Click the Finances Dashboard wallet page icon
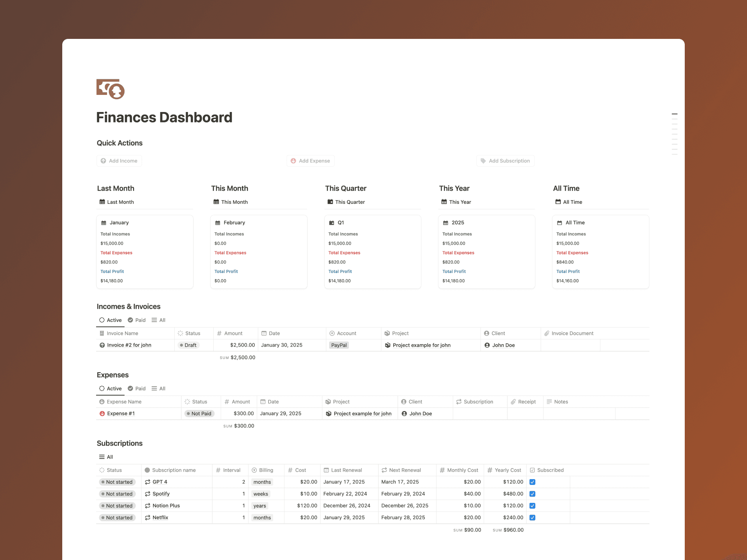 coord(111,89)
